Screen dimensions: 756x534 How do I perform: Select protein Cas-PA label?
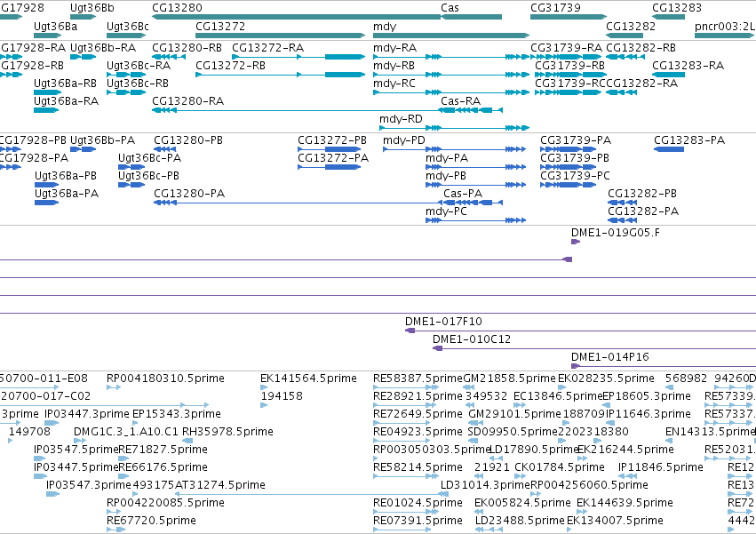(463, 194)
